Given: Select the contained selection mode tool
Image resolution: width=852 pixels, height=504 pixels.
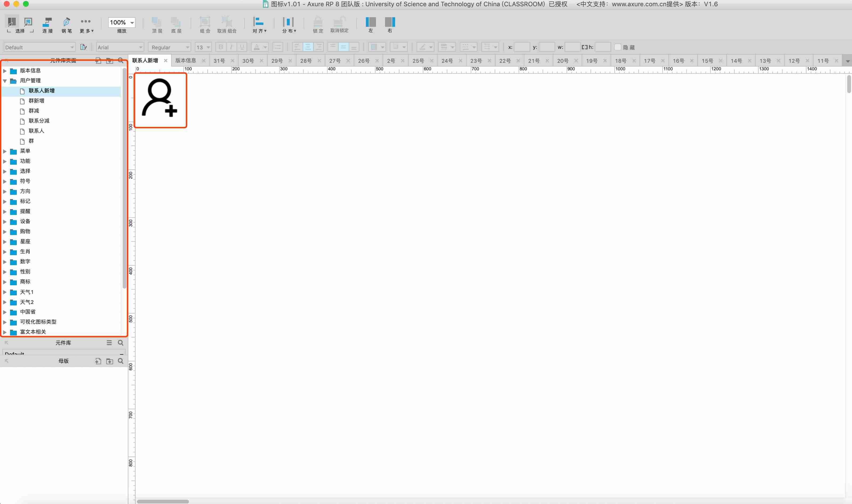Looking at the screenshot, I should 28,22.
